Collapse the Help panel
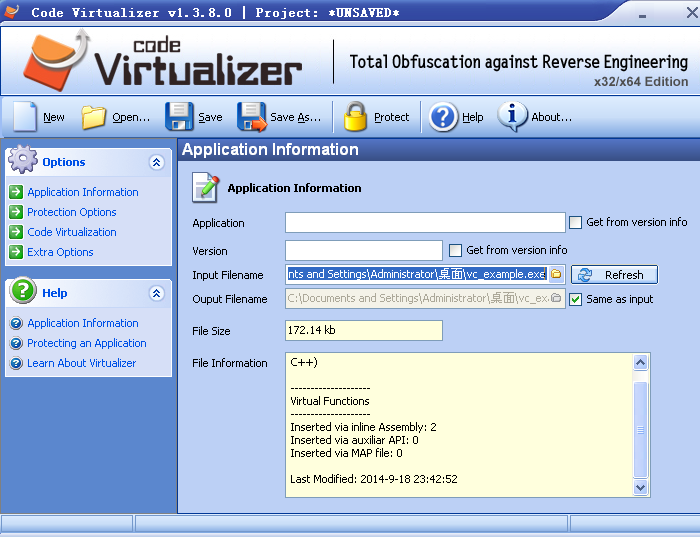This screenshot has height=537, width=700. pyautogui.click(x=156, y=293)
